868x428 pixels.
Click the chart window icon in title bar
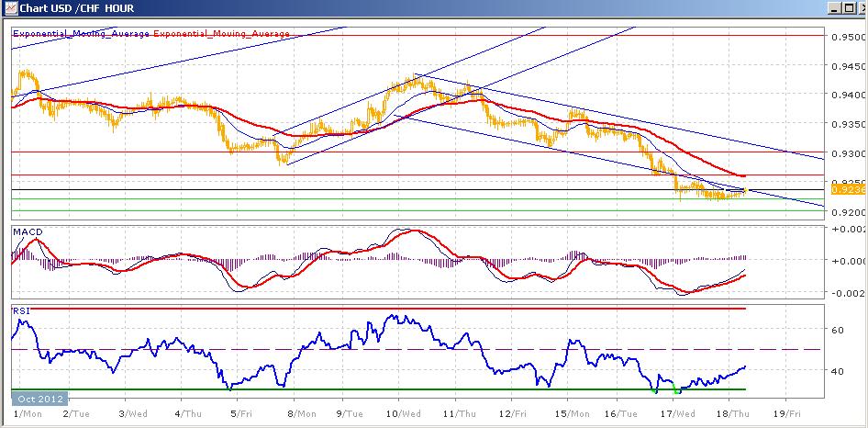(8, 8)
